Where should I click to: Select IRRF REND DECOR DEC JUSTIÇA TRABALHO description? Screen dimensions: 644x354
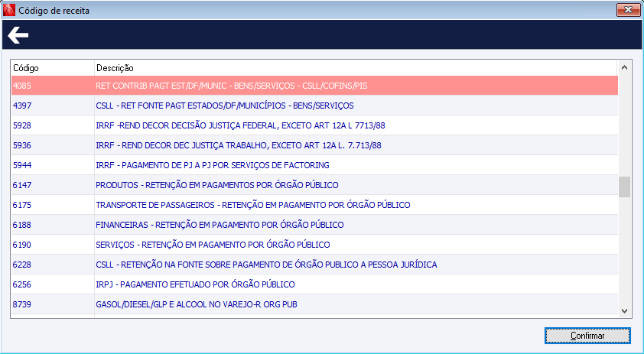pyautogui.click(x=239, y=145)
